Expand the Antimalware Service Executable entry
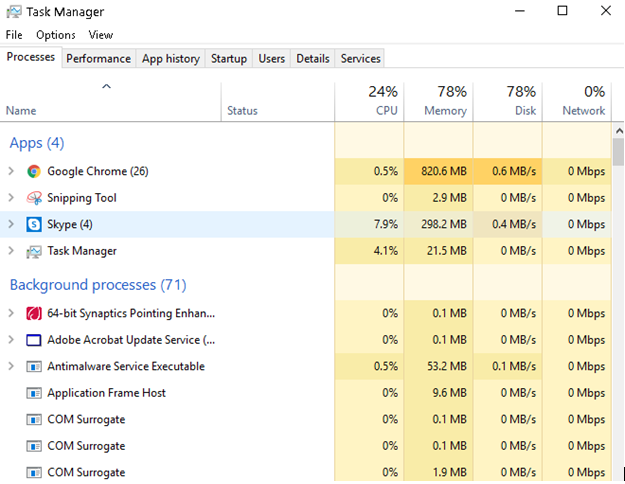 point(11,366)
